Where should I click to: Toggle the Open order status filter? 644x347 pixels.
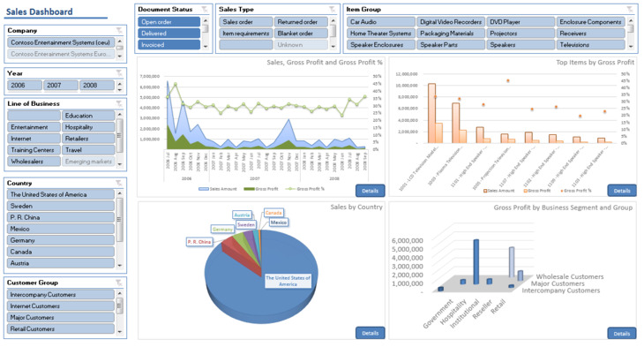point(168,22)
